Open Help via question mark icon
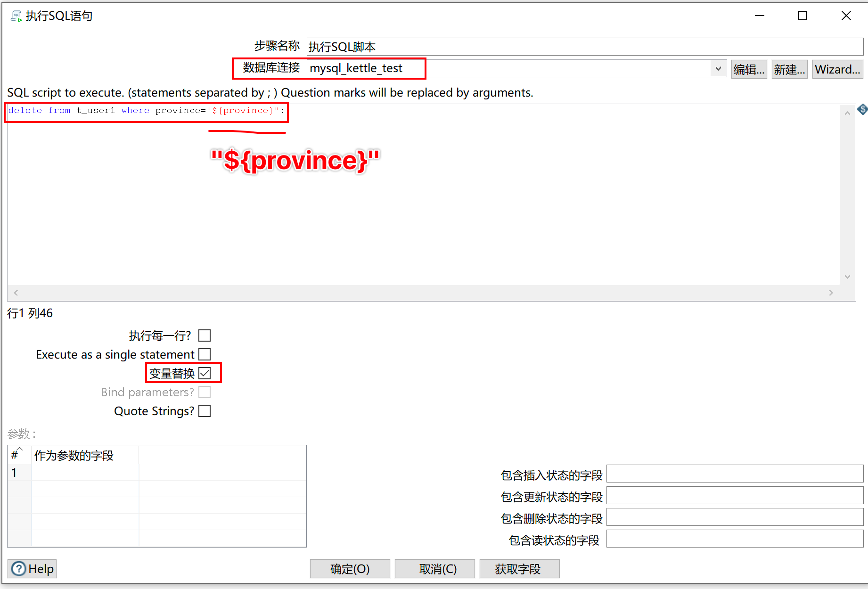868x589 pixels. (19, 569)
